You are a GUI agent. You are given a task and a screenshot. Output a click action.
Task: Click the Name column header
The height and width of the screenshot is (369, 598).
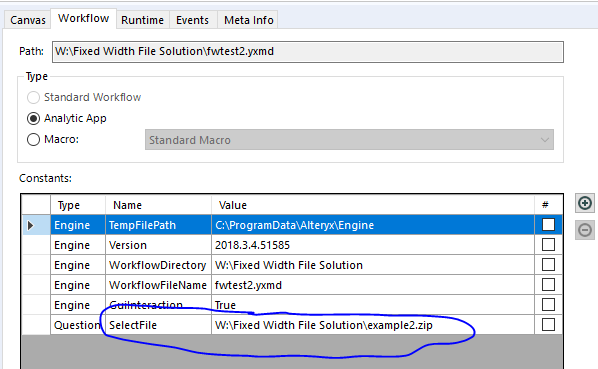coord(158,205)
